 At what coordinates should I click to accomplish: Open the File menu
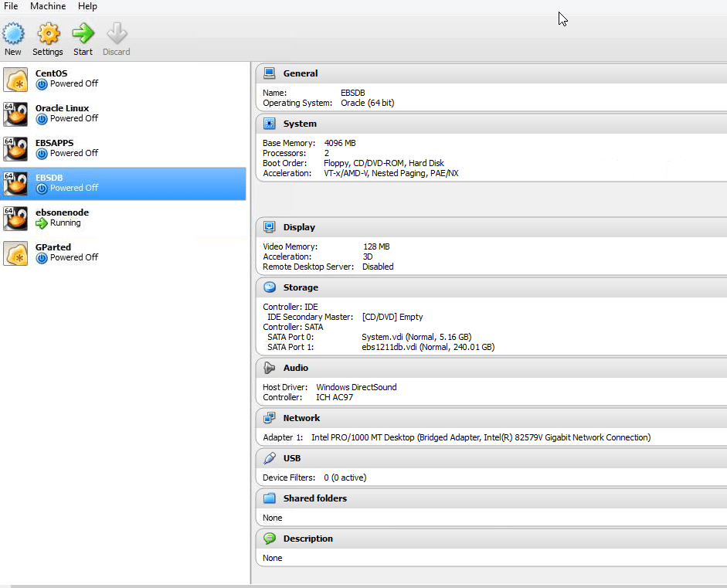[11, 6]
